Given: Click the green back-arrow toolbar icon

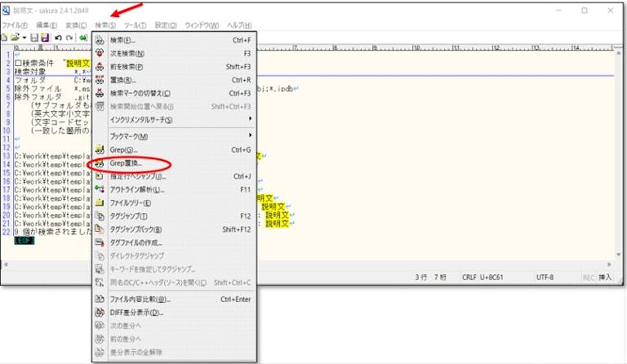Looking at the screenshot, I should click(x=83, y=38).
